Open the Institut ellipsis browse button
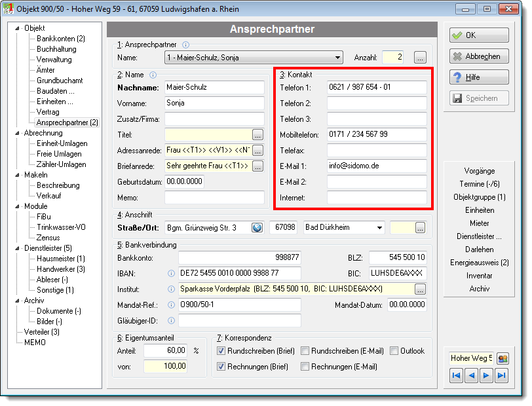Image resolution: width=532 pixels, height=406 pixels. tap(421, 289)
